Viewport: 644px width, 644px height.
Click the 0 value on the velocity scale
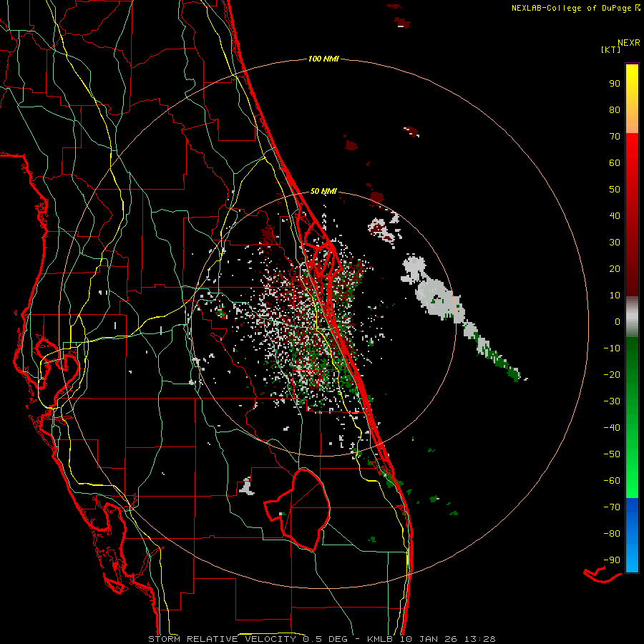(x=618, y=321)
